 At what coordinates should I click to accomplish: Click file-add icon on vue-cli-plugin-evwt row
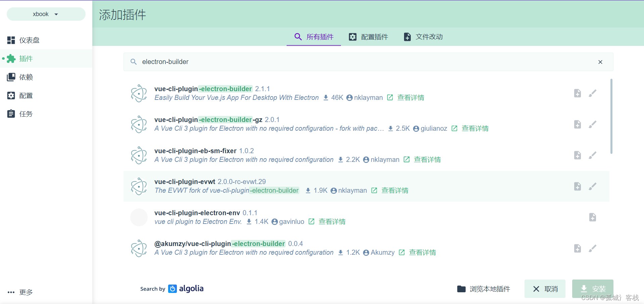[x=577, y=186]
